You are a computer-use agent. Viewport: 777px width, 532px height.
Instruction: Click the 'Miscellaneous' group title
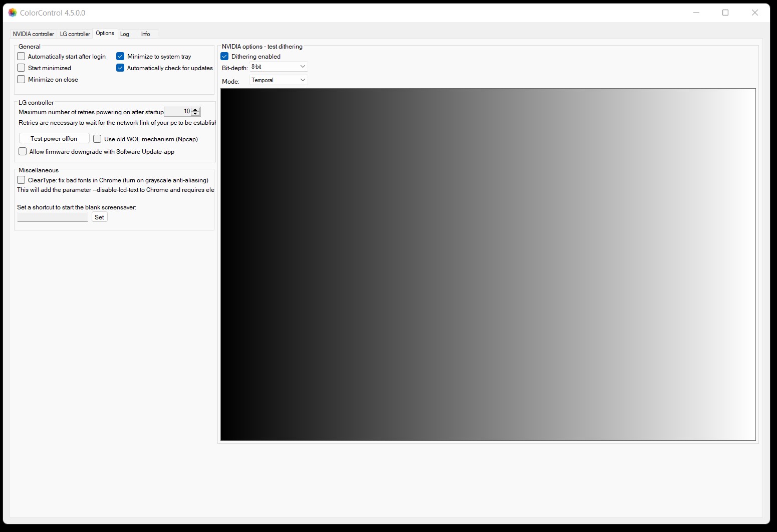39,170
